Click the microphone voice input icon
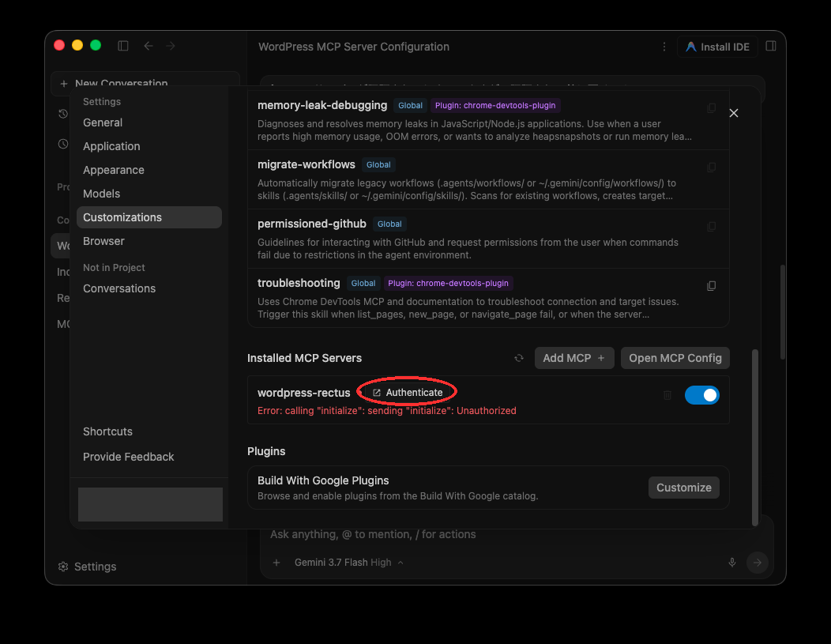Screen dimensions: 831x644 tap(732, 563)
